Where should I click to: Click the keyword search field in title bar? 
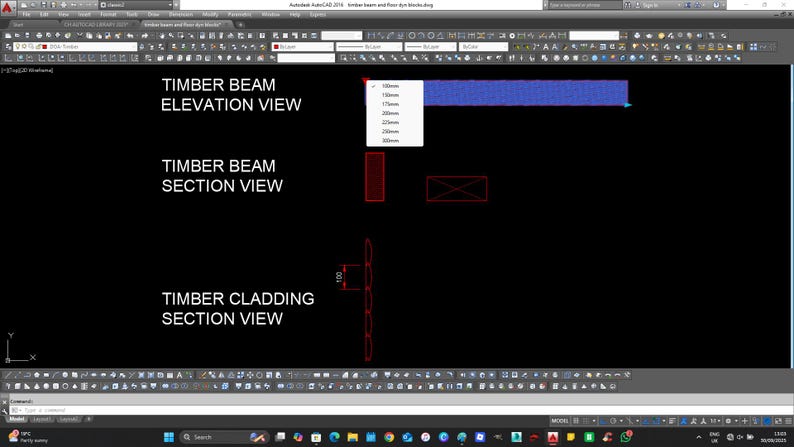(x=583, y=5)
